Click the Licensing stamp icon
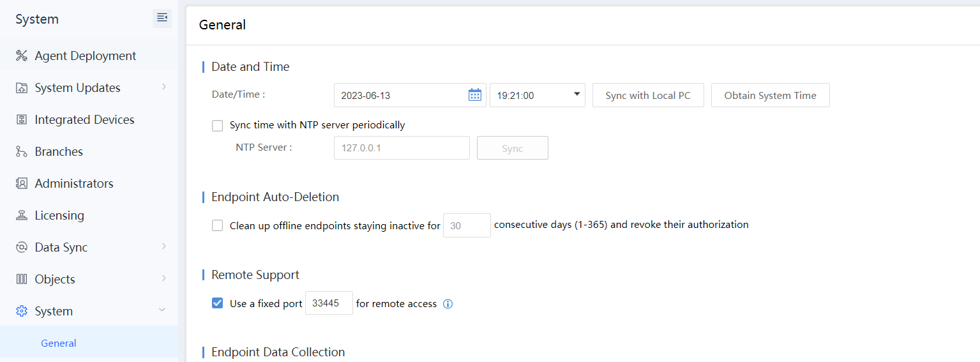980x362 pixels. click(22, 216)
